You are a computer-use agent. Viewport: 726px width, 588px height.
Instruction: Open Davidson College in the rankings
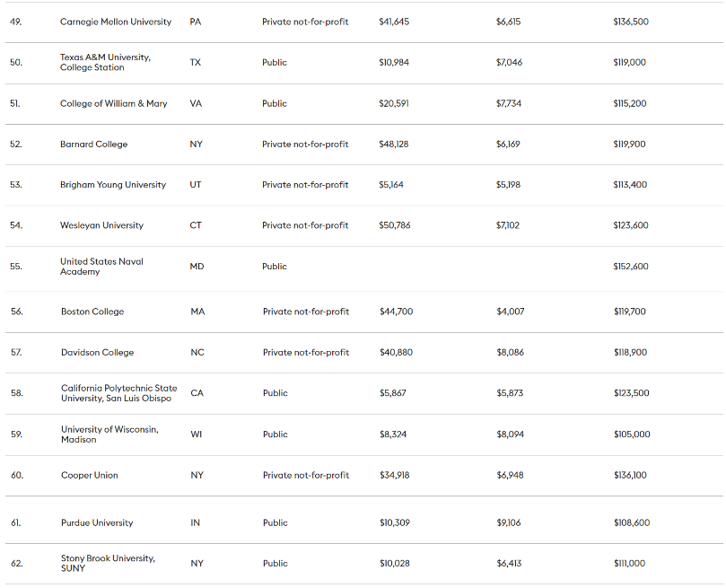[x=97, y=353]
